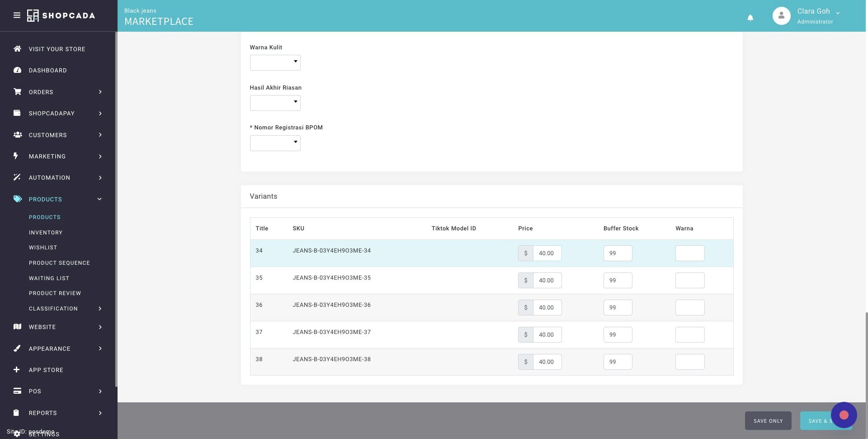The height and width of the screenshot is (439, 868).
Task: Expand the Orders submenu chevron
Action: point(100,92)
